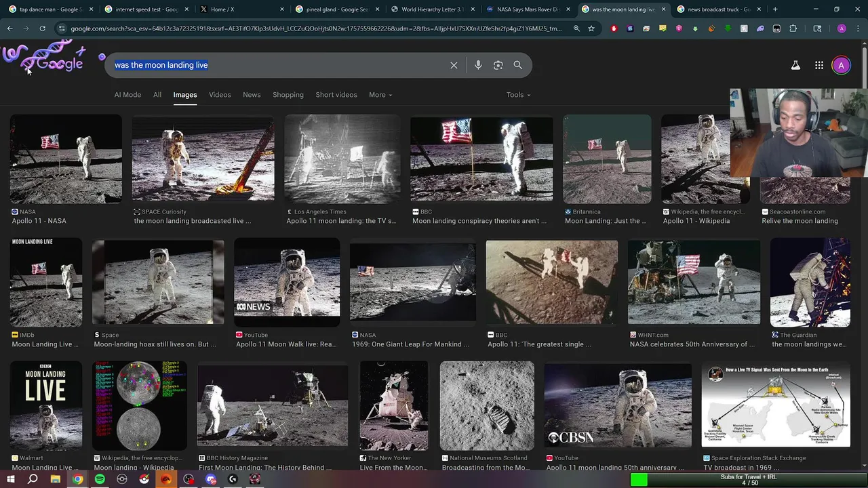868x488 pixels.
Task: Run search with the magnifying glass icon
Action: (518, 65)
